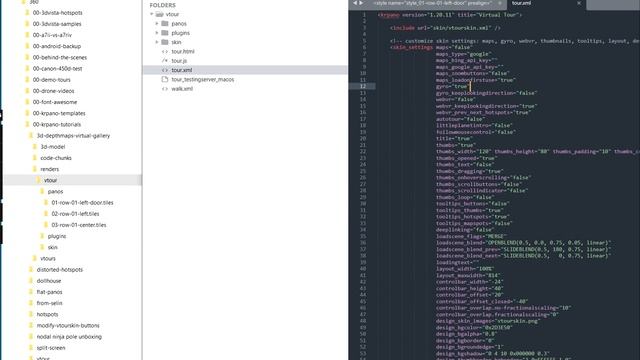Select the 00-krpano-tutorials folder

pyautogui.click(x=57, y=124)
